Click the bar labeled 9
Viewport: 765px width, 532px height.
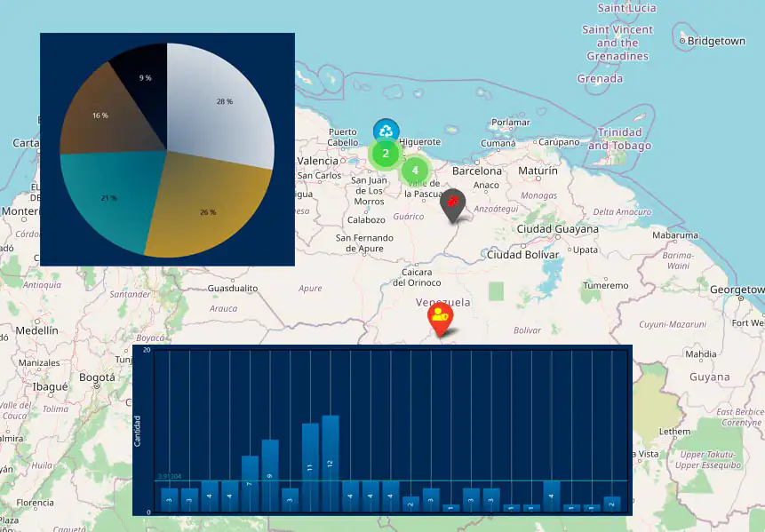270,475
